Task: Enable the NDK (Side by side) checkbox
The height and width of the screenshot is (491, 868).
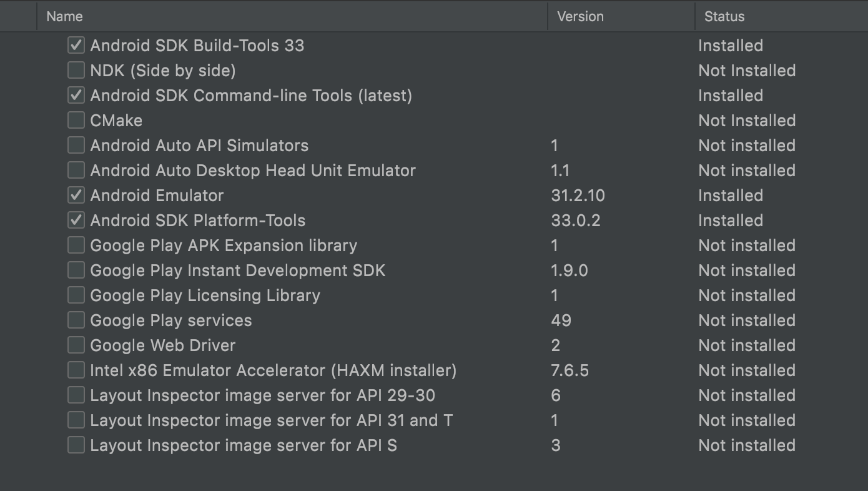Action: pos(76,70)
